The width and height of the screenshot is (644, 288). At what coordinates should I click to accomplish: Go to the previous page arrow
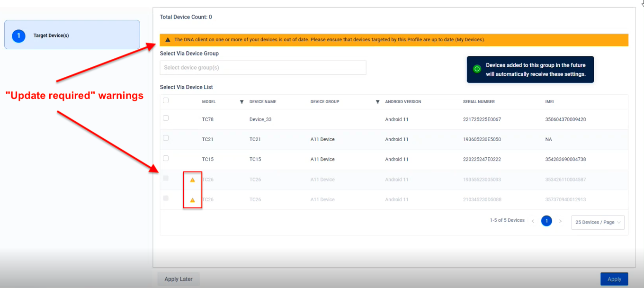click(533, 221)
